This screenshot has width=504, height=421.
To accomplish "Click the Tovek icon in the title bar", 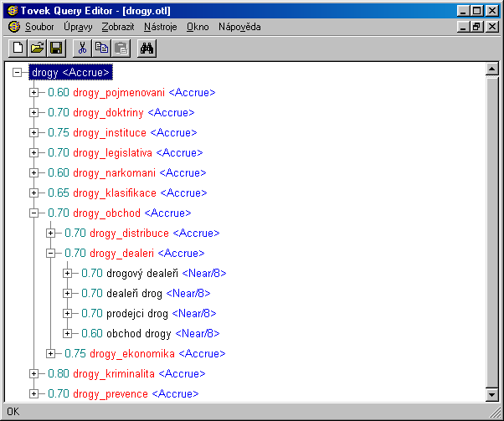I will (x=13, y=11).
